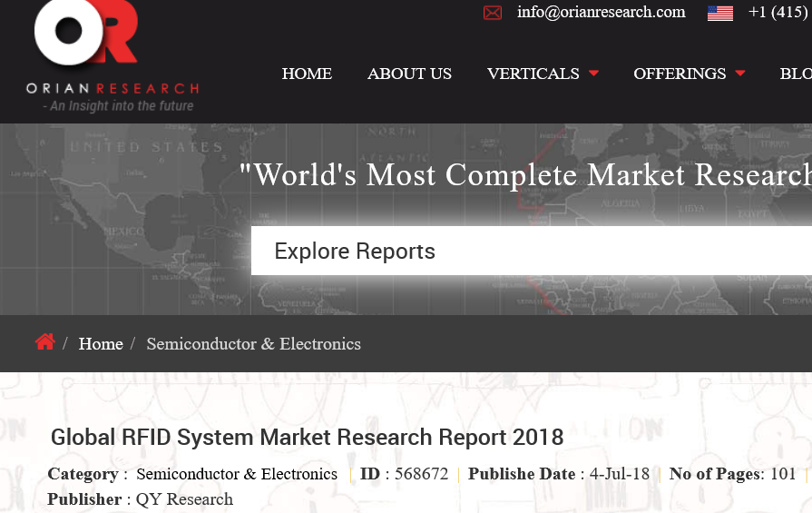Image resolution: width=812 pixels, height=513 pixels.
Task: Click the Semiconductor & Electronics category value
Action: (237, 474)
